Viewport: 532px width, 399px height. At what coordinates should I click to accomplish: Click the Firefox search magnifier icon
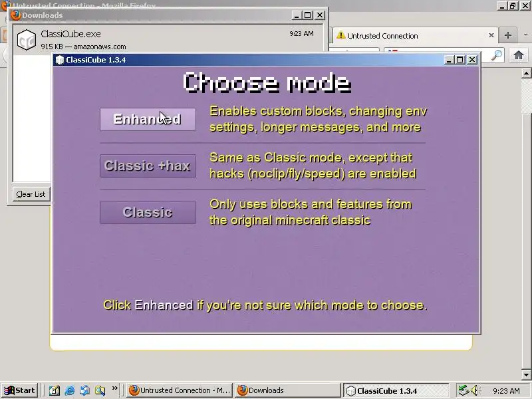pyautogui.click(x=497, y=55)
